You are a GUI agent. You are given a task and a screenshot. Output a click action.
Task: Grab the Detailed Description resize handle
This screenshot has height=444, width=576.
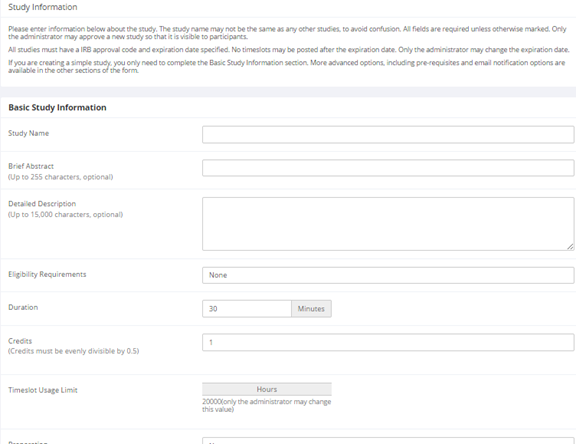[x=570, y=247]
